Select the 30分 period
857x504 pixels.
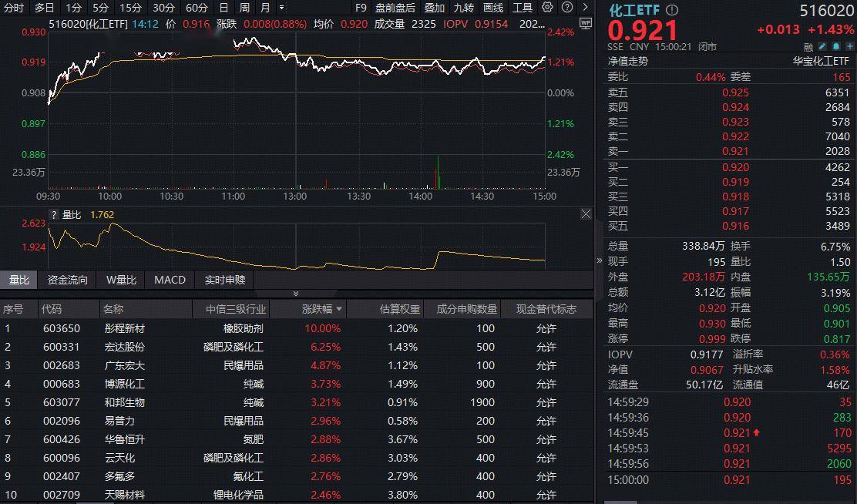[163, 8]
